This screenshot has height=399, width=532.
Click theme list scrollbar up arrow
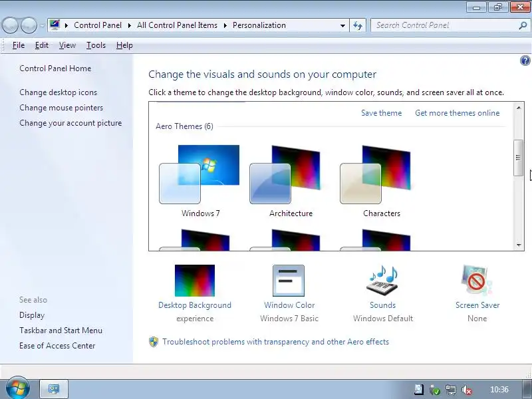click(519, 108)
